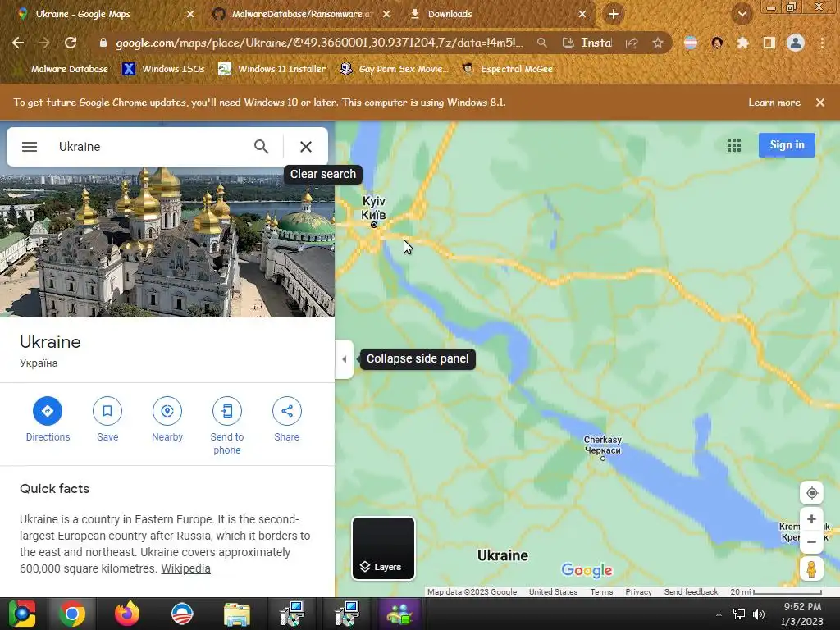840x630 pixels.
Task: Reload the current page
Action: (x=71, y=43)
